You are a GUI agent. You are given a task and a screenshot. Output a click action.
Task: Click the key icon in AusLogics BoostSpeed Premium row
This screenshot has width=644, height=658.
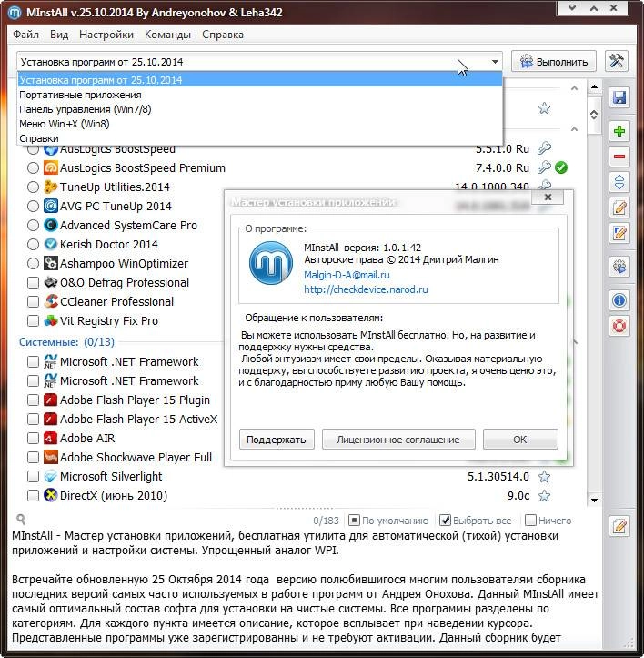click(x=544, y=167)
